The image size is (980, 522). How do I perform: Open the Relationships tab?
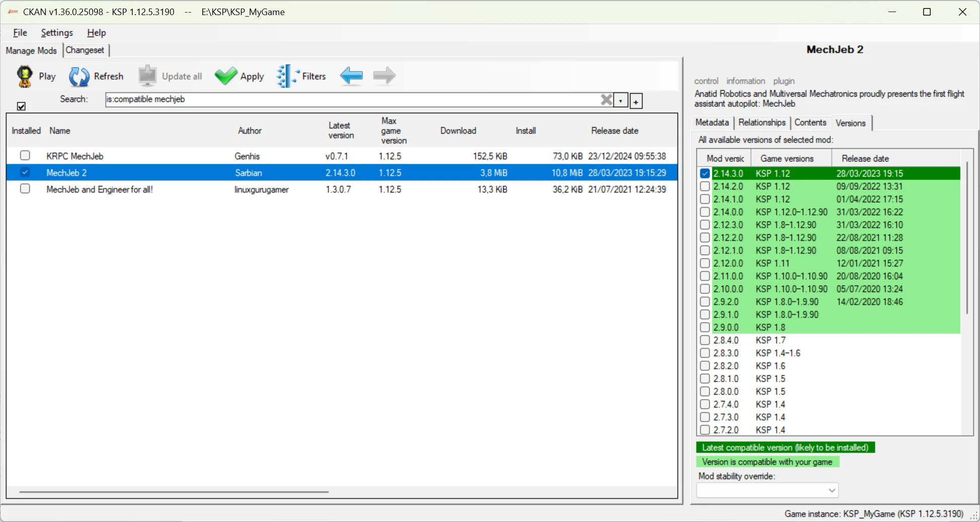tap(762, 122)
